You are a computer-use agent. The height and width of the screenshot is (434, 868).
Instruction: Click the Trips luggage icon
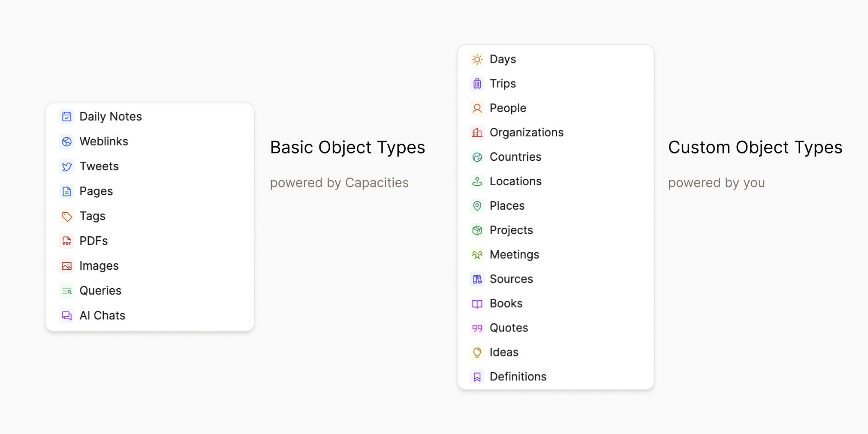coord(476,83)
